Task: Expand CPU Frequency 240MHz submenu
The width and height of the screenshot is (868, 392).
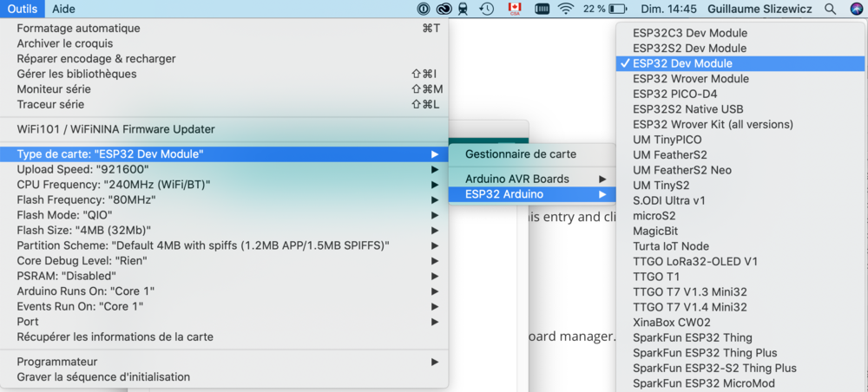Action: [x=224, y=184]
